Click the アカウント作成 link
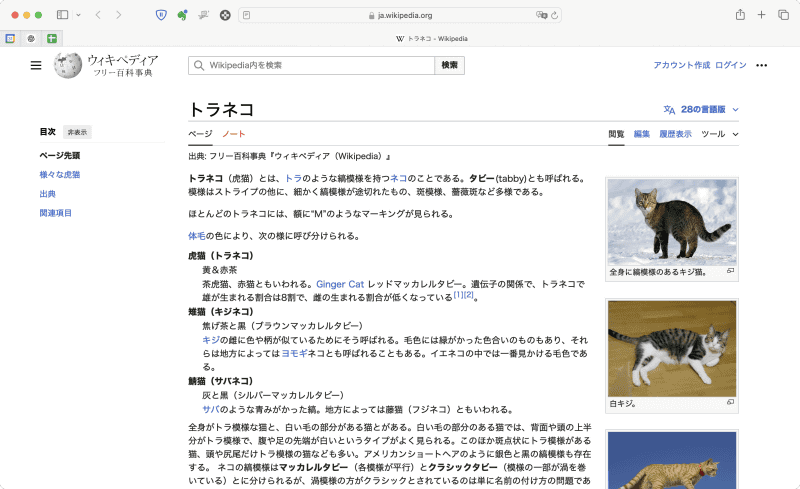Viewport: 800px width, 489px height. click(682, 65)
